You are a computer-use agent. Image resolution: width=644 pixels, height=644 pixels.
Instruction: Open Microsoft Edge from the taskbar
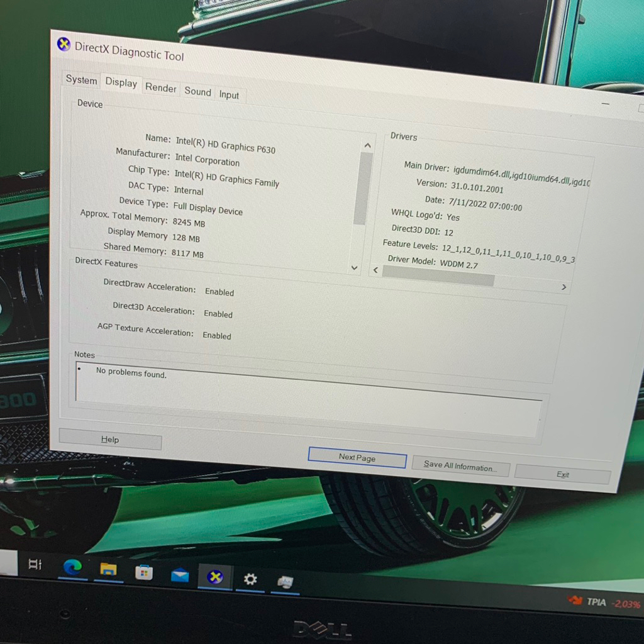(72, 567)
